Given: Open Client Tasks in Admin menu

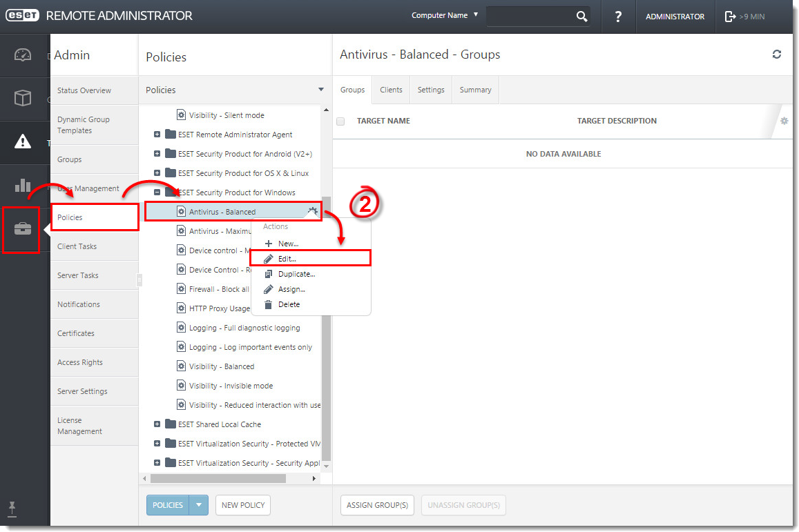Looking at the screenshot, I should click(x=95, y=246).
